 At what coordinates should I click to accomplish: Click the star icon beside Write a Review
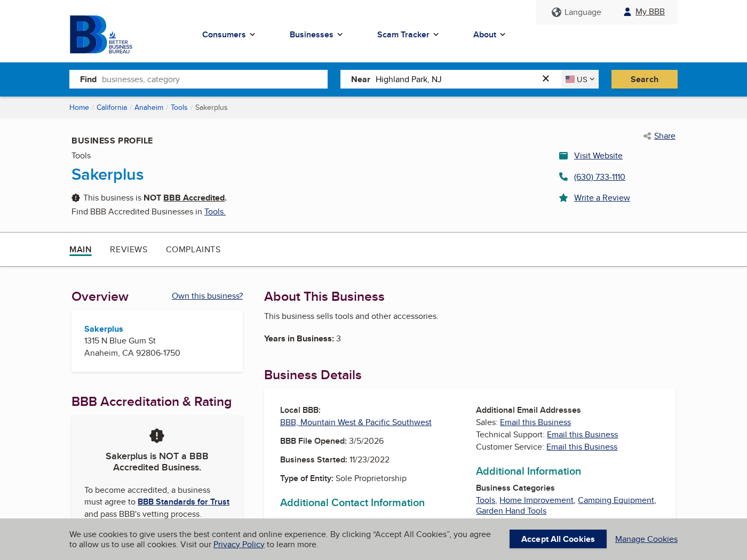pyautogui.click(x=563, y=198)
